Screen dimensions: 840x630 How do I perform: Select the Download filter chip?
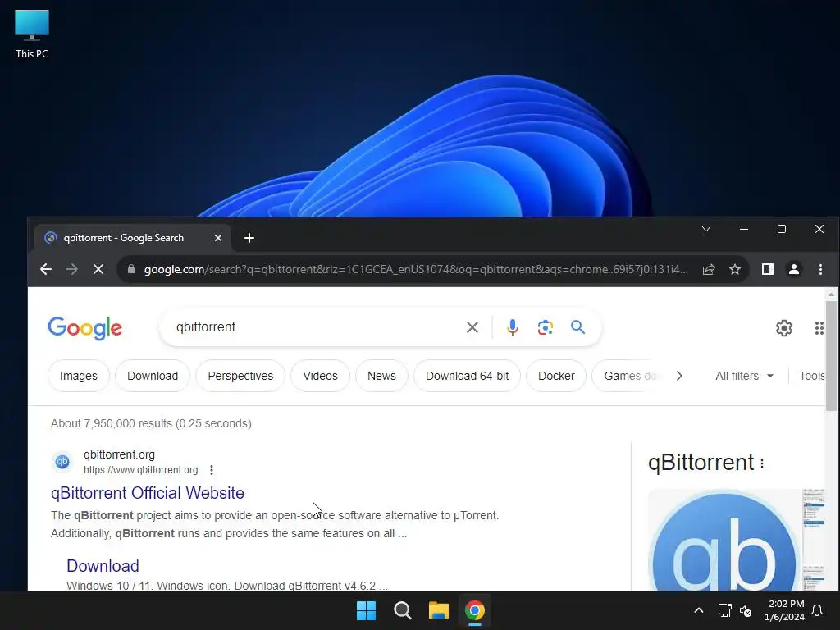(x=153, y=376)
